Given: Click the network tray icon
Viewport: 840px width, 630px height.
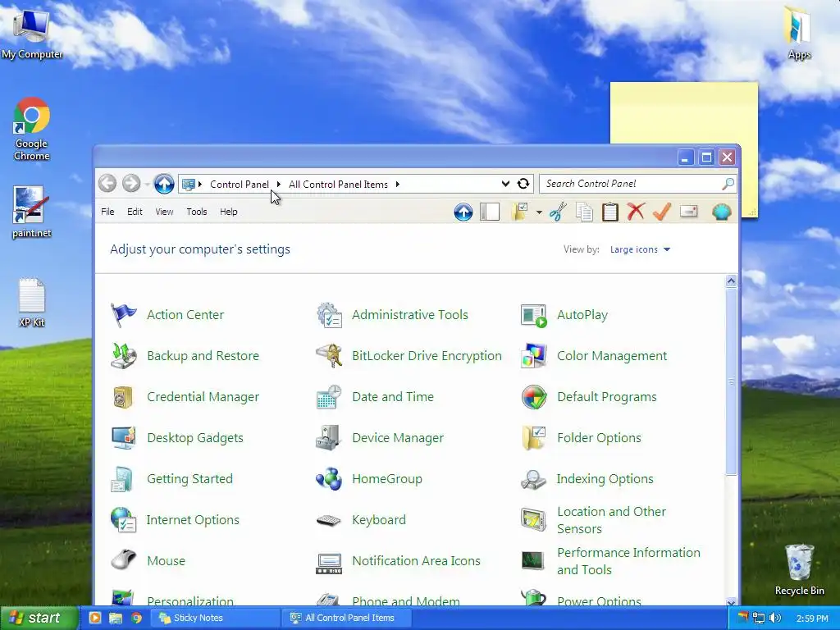Looking at the screenshot, I should 759,619.
